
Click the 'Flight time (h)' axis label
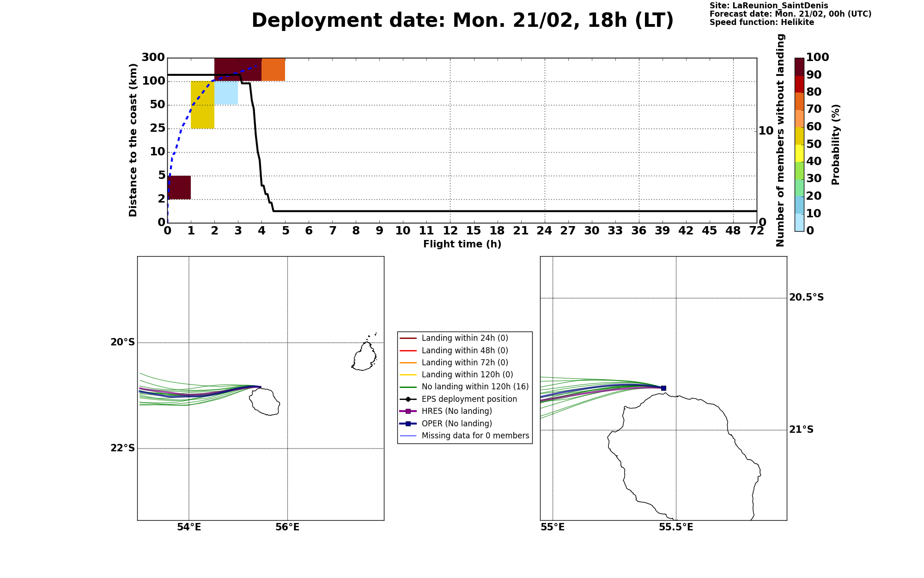pos(462,244)
